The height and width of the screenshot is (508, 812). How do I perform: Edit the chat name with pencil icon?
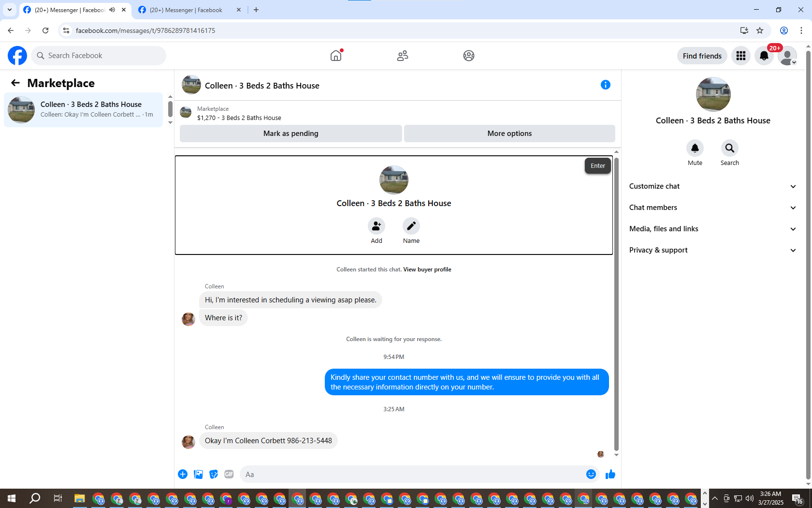pyautogui.click(x=411, y=226)
